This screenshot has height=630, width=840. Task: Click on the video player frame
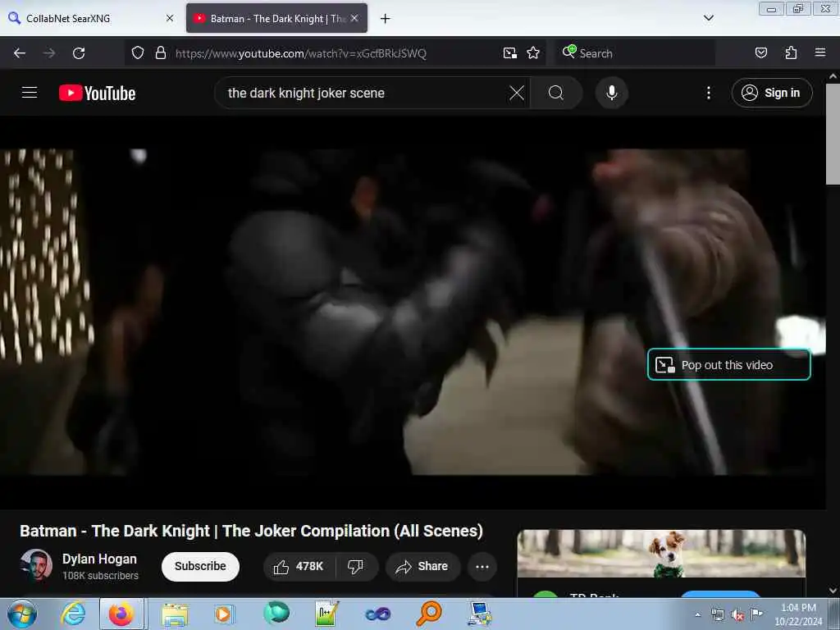413,312
